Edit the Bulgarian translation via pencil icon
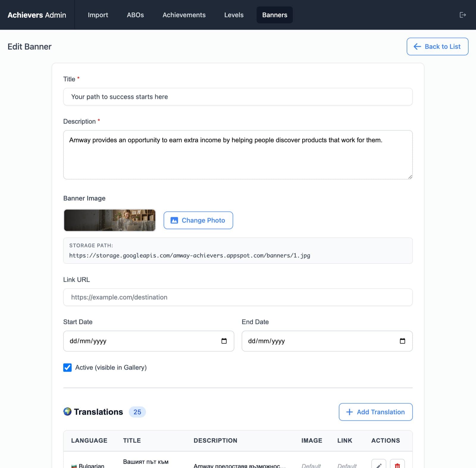Viewport: 476px width, 468px height. (379, 465)
